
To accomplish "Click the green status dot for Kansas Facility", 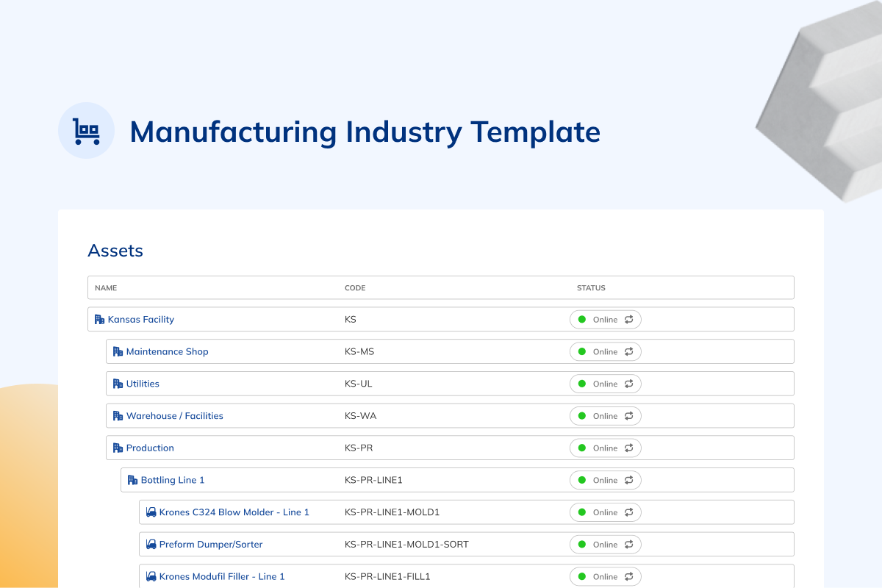I will (581, 320).
